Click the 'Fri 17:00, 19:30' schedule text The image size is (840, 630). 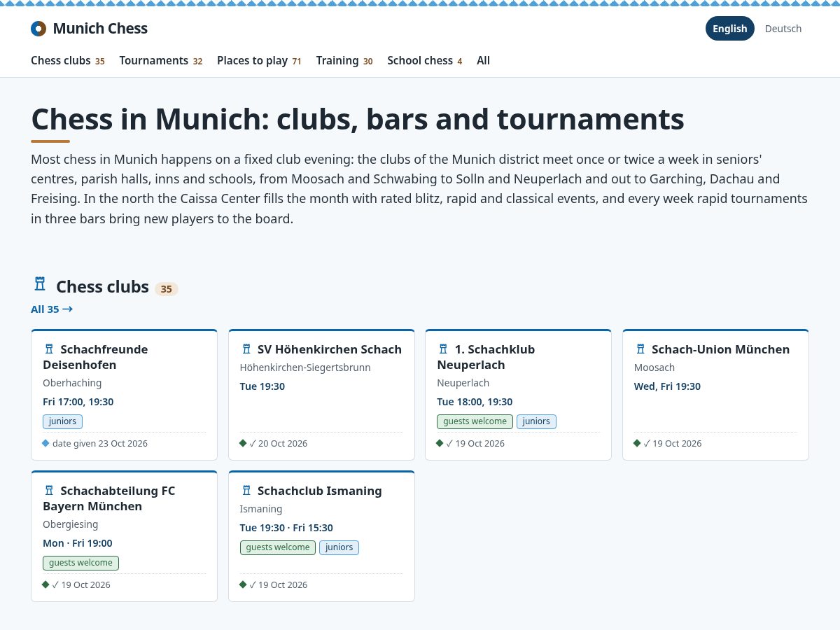78,402
